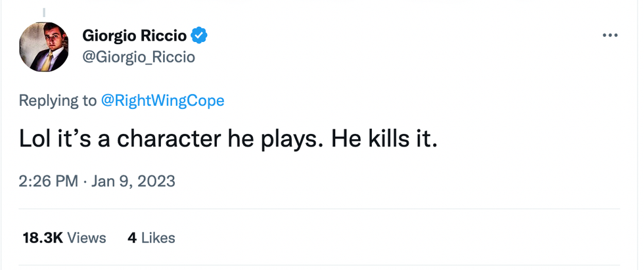Click the sentence "He kills it."

[x=384, y=140]
